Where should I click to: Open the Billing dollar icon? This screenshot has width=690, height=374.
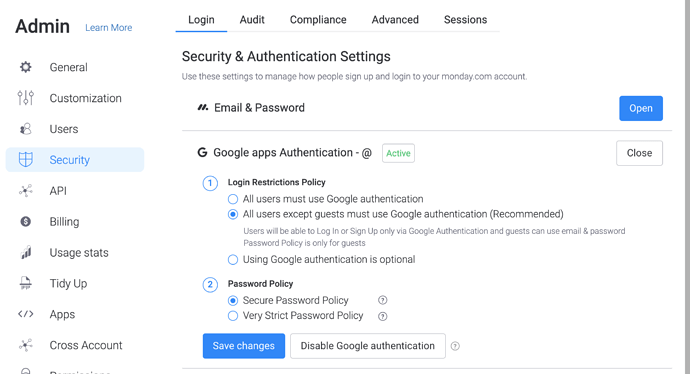(x=26, y=221)
